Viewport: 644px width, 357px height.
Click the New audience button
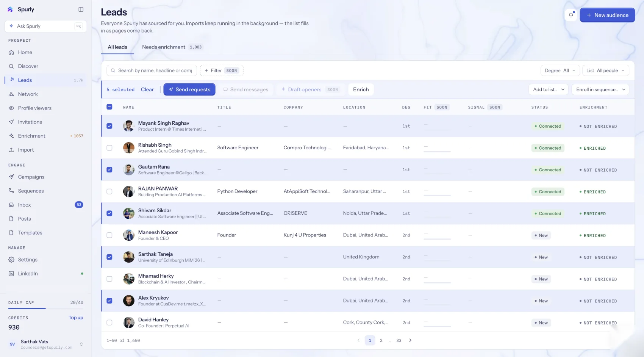pyautogui.click(x=607, y=15)
